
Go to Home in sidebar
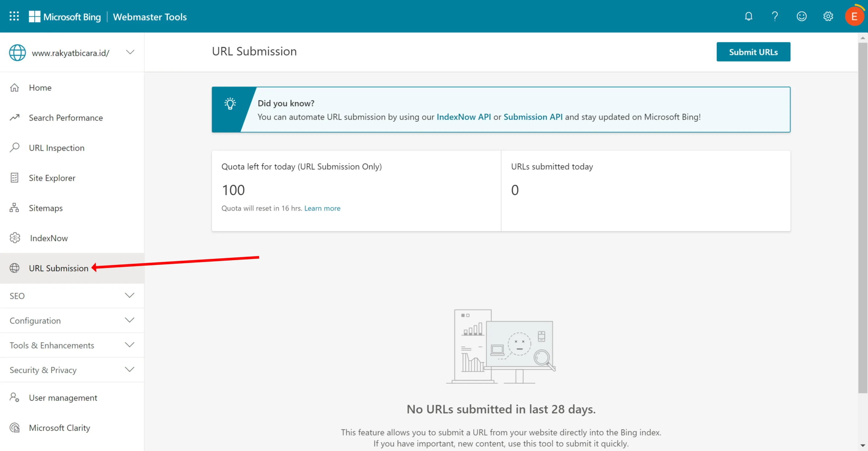(72, 88)
